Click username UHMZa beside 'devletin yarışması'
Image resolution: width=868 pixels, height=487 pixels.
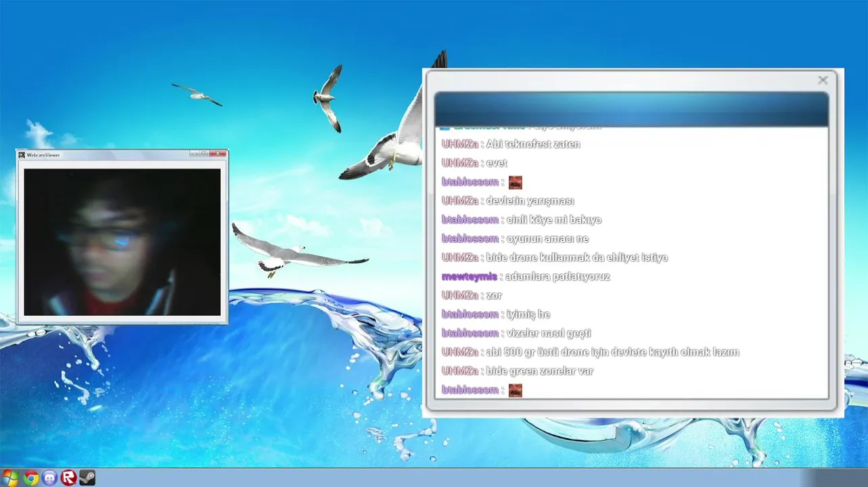tap(460, 201)
